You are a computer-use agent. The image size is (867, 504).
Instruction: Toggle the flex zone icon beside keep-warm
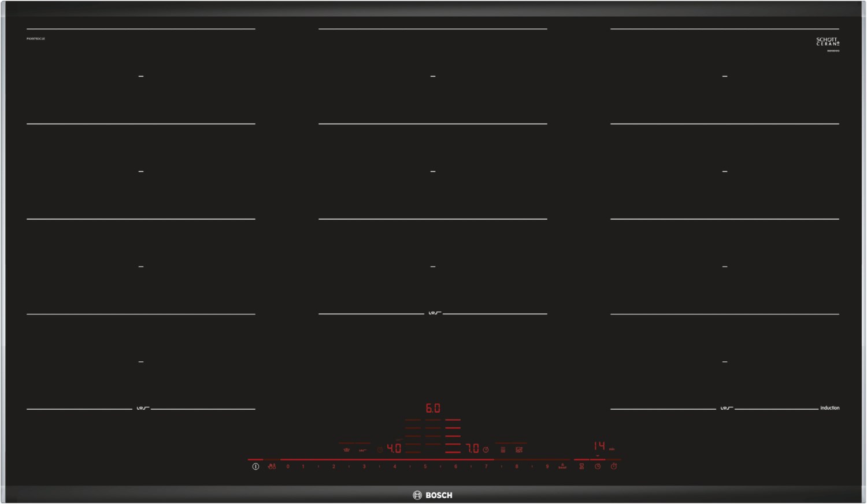coord(362,449)
